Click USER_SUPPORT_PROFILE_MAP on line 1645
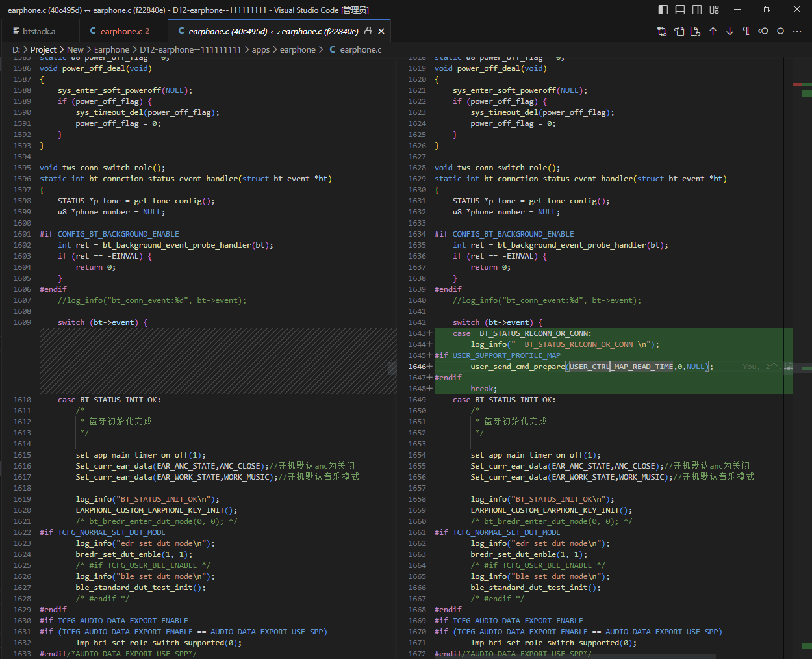Viewport: 812px width, 659px height. tap(506, 355)
